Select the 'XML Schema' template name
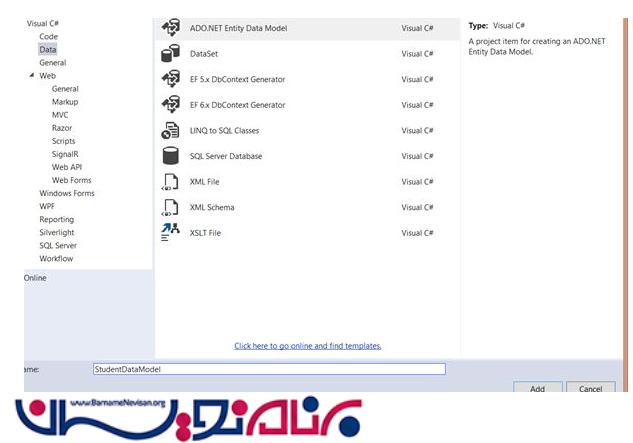 pos(212,207)
